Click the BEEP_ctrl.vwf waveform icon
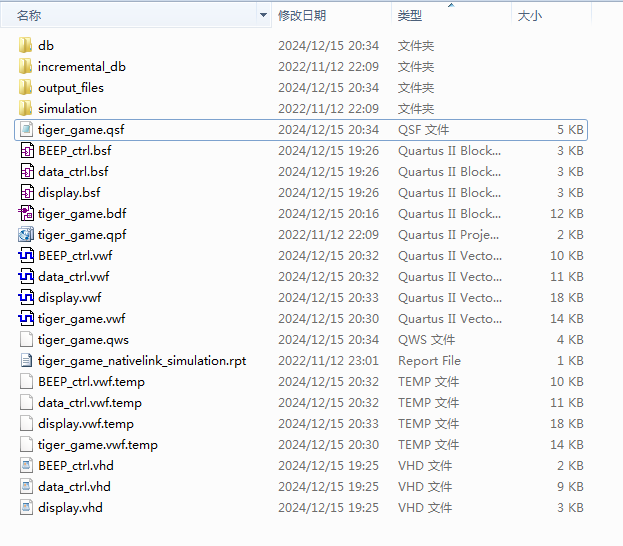This screenshot has width=623, height=546. 26,256
